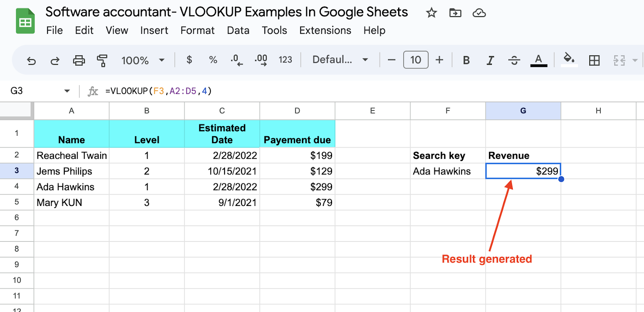Open the Google Sheets home icon
The width and height of the screenshot is (644, 312).
(x=25, y=21)
